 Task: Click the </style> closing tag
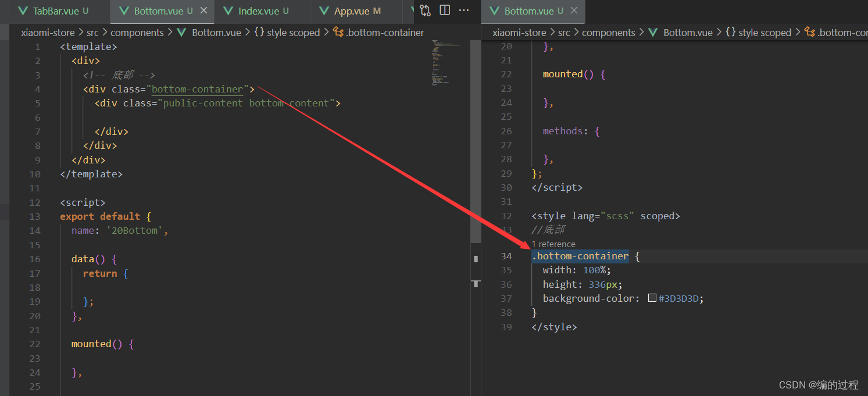click(x=554, y=327)
